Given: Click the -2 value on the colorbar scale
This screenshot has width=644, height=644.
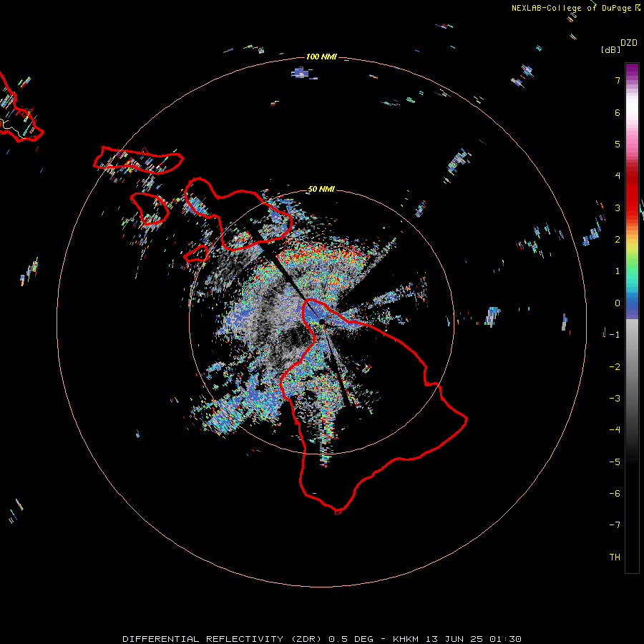Looking at the screenshot, I should 615,367.
